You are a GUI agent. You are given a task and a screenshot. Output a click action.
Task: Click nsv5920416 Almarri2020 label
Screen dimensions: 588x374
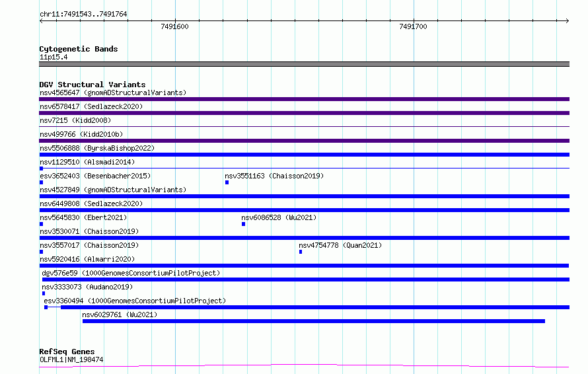pyautogui.click(x=87, y=259)
